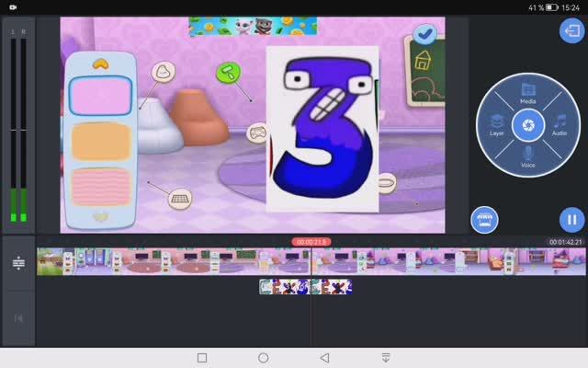Tap the Android back triangle button

pyautogui.click(x=324, y=358)
